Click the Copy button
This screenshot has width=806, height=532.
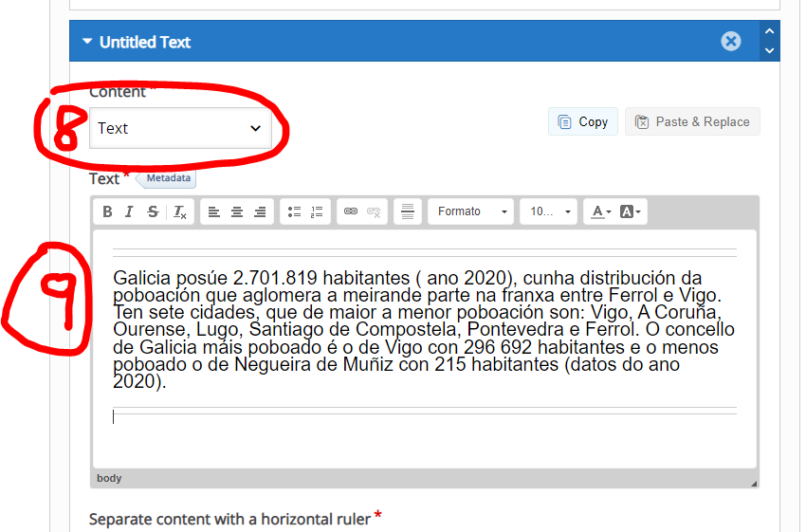tap(583, 121)
